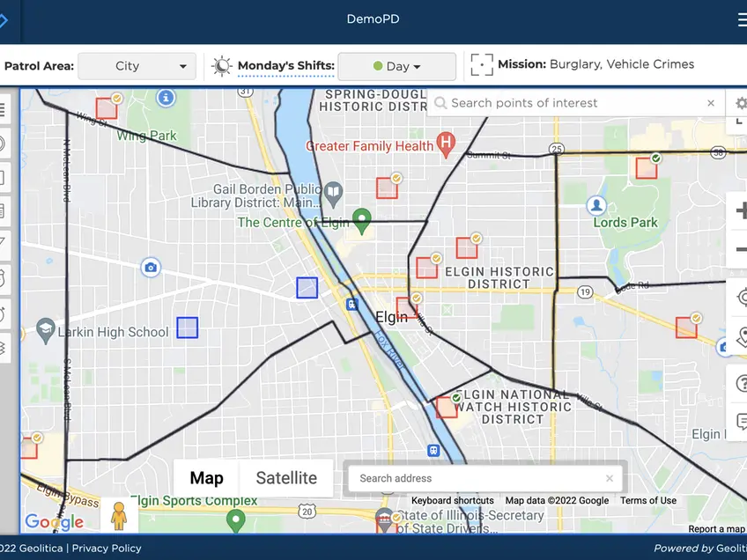
Task: Open the hamburger menu in the header
Action: click(x=742, y=19)
